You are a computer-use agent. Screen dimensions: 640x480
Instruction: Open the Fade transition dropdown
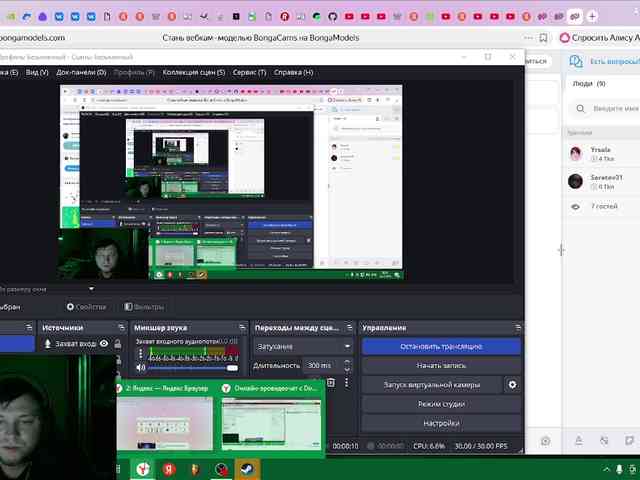[x=304, y=346]
